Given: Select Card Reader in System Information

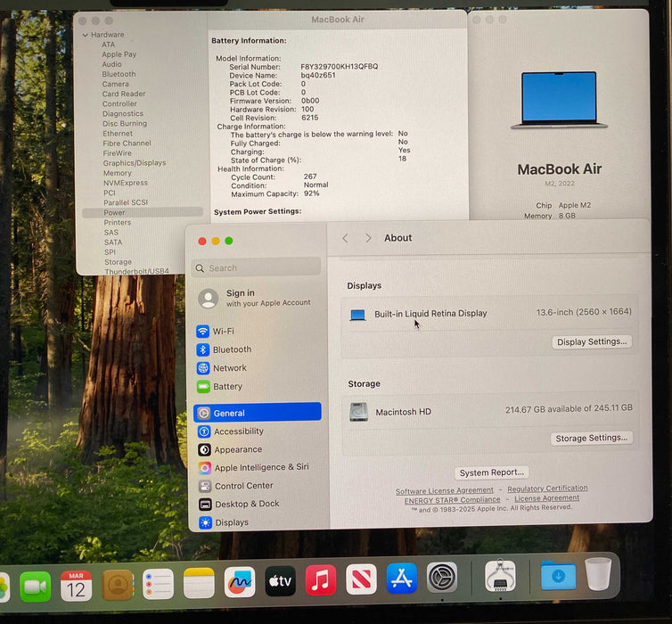Looking at the screenshot, I should coord(123,94).
